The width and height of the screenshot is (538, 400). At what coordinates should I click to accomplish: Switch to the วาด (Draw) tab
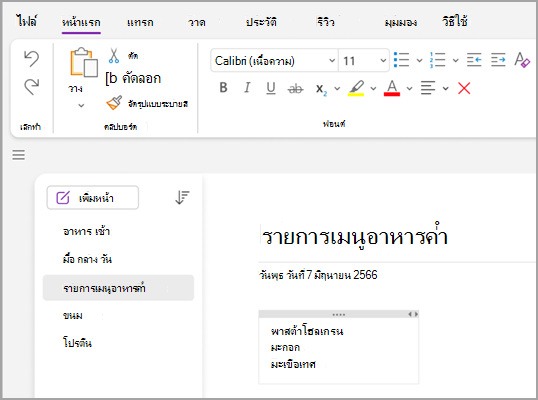(x=197, y=23)
